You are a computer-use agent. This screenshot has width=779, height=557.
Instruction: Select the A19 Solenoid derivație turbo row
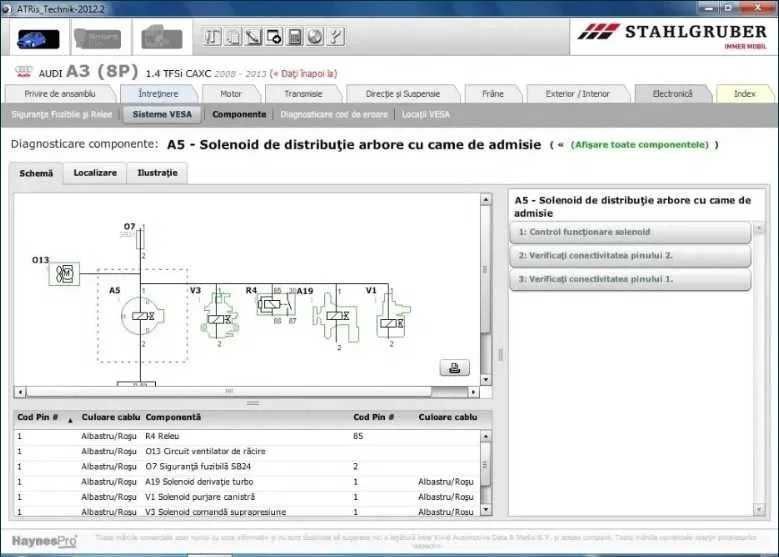point(247,482)
